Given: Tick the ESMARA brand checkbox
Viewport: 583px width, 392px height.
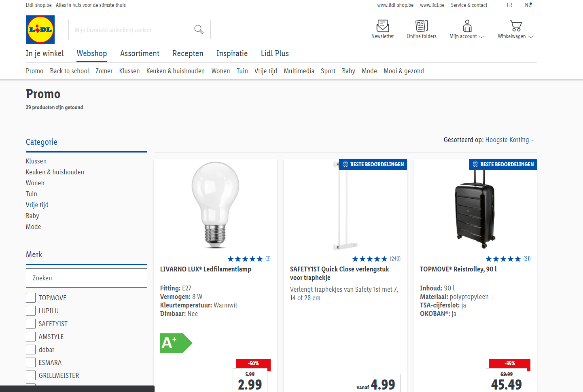Looking at the screenshot, I should coord(31,362).
